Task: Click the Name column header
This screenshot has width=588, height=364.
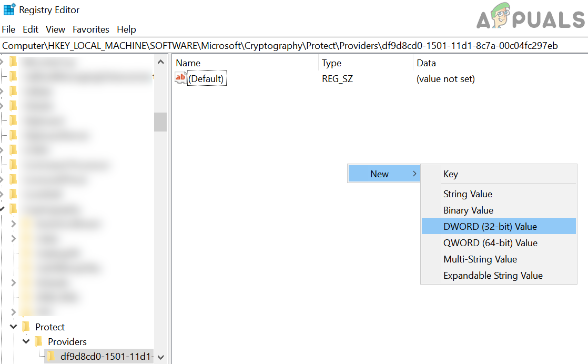Action: (x=188, y=63)
